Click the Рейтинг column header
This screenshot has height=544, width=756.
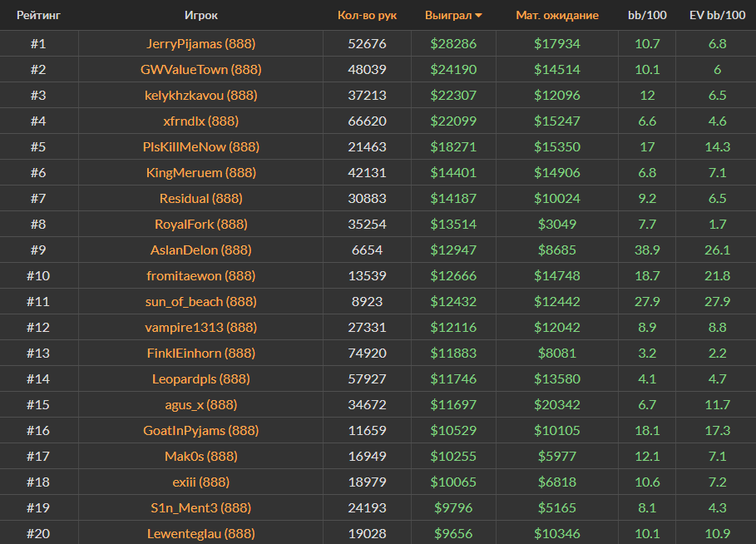(x=38, y=15)
